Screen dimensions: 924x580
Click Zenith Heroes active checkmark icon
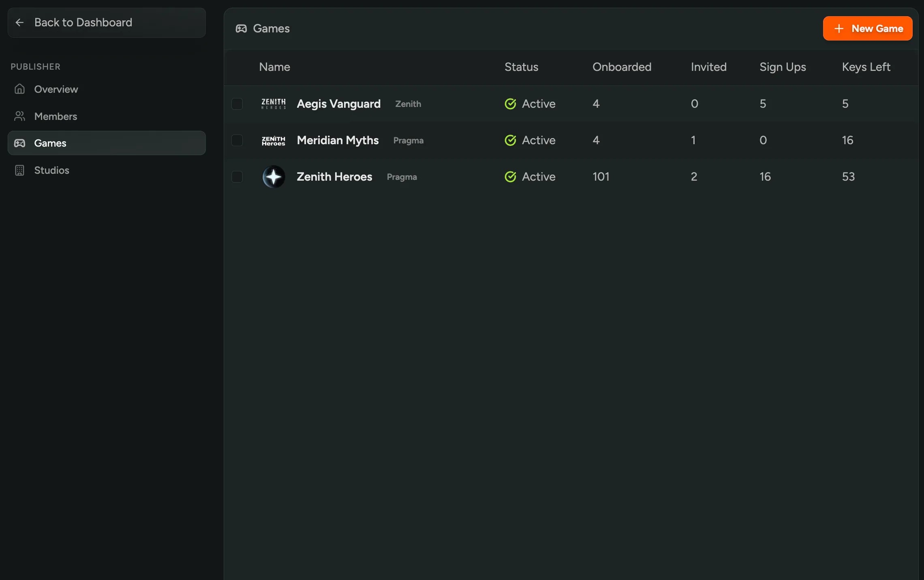click(510, 177)
